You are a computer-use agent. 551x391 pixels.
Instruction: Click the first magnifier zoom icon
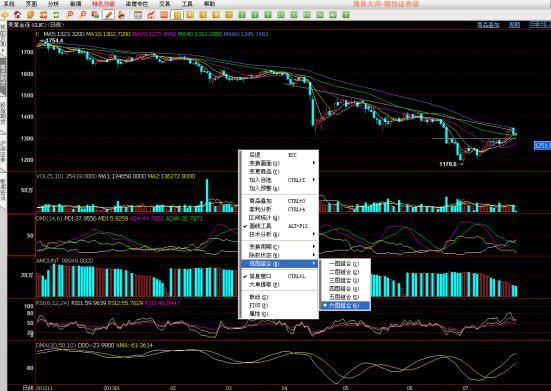coord(70,15)
